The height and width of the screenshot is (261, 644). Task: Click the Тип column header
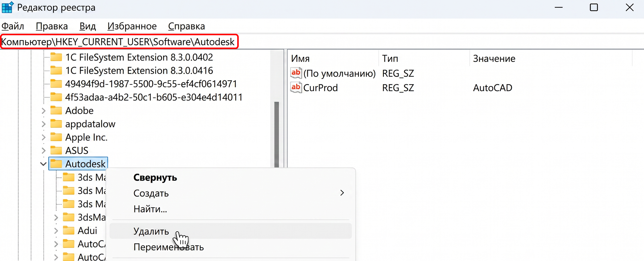pyautogui.click(x=424, y=58)
